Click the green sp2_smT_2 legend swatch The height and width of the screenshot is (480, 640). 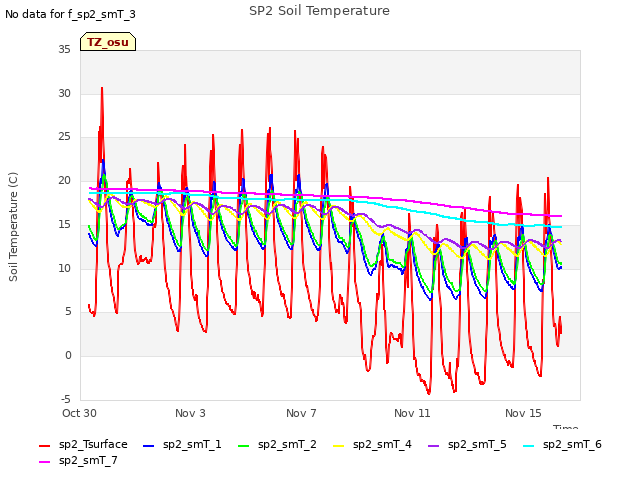pos(244,446)
